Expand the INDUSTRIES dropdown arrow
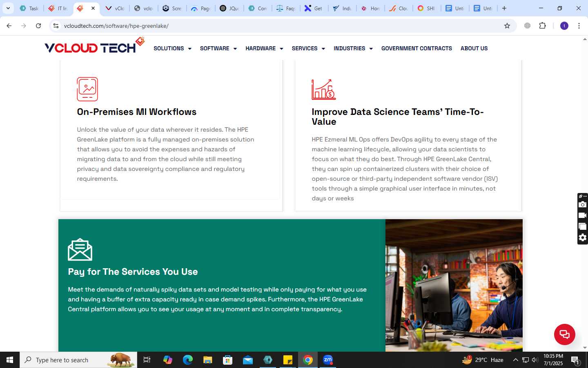Screen dimensions: 588x368 tap(371, 49)
